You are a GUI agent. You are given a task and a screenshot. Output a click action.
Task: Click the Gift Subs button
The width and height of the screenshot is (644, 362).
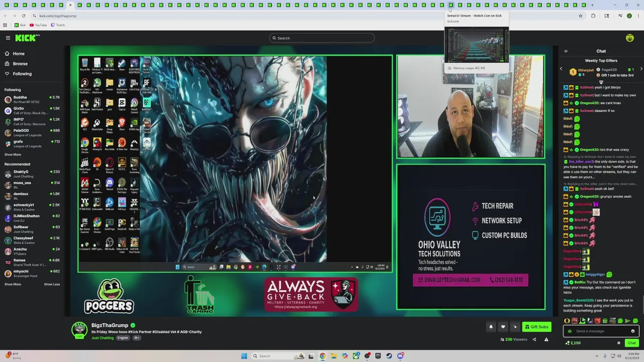click(x=536, y=327)
